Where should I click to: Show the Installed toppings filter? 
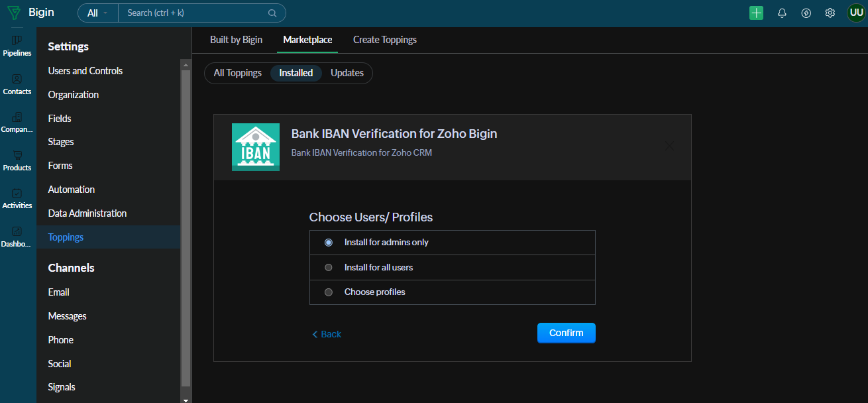point(296,73)
